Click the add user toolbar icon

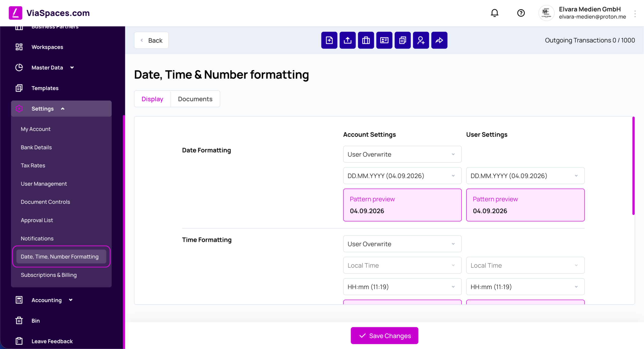click(x=421, y=40)
